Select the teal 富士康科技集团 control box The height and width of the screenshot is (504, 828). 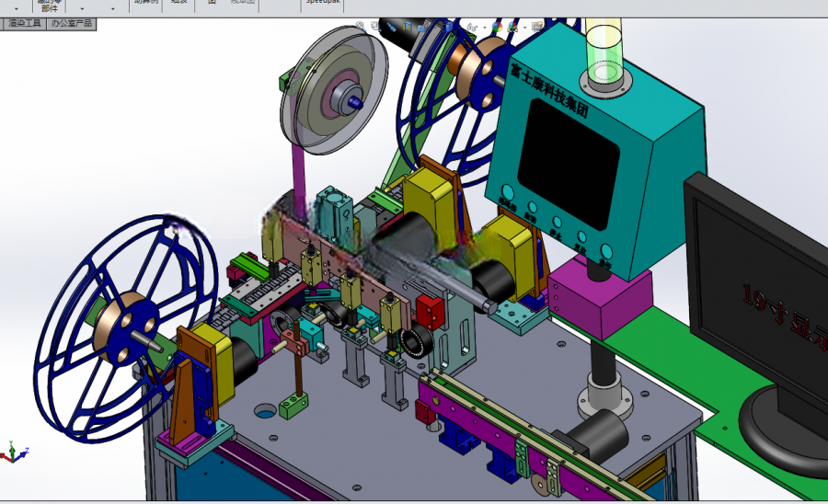coord(597,151)
